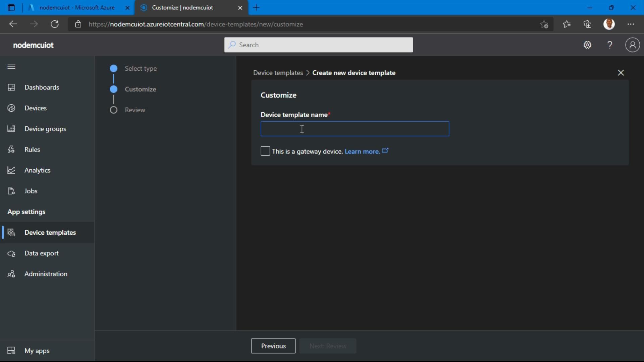Go to Select type wizard step
The width and height of the screenshot is (644, 362).
point(141,69)
